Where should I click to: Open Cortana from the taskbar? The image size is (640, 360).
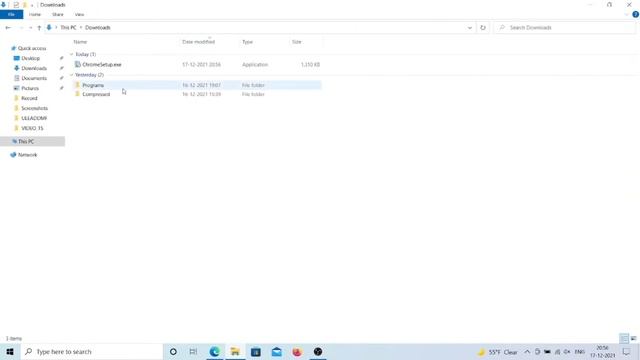[x=173, y=351]
